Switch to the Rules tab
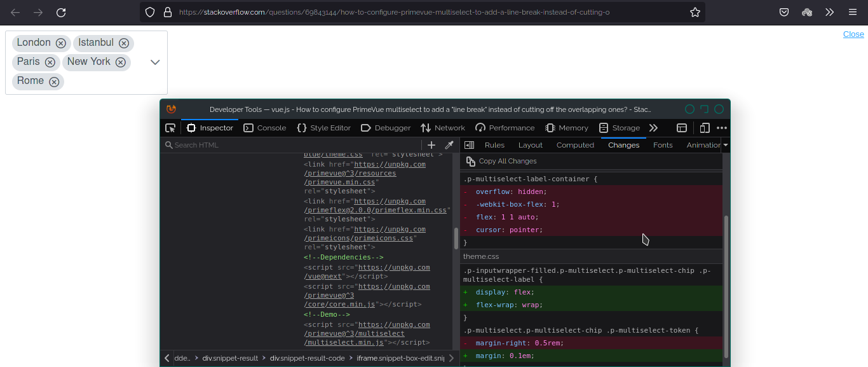868x367 pixels. coord(494,145)
